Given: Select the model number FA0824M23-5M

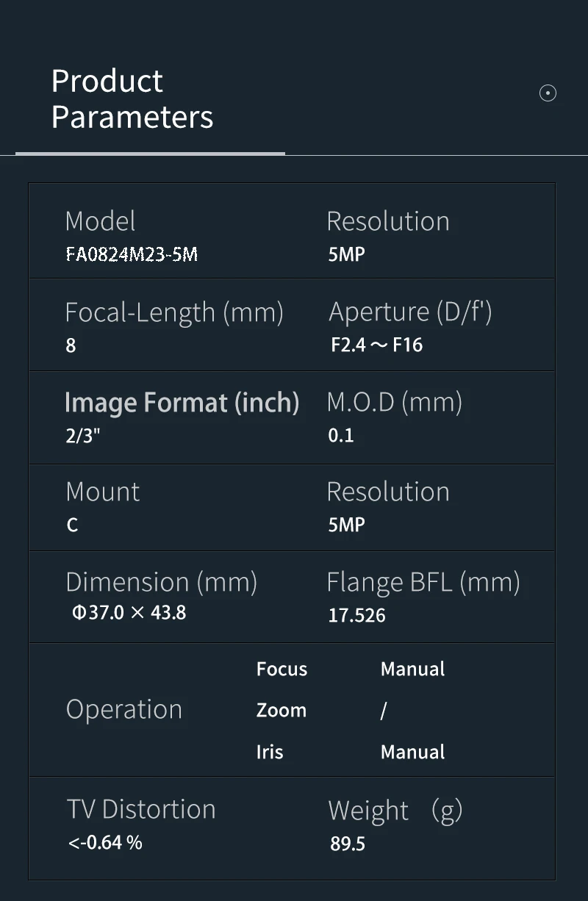Looking at the screenshot, I should (x=132, y=255).
